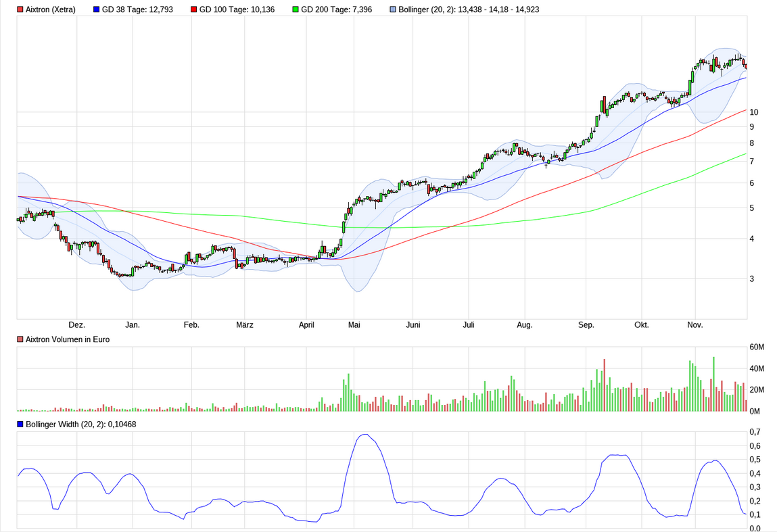Click the price axis value 10

point(754,112)
